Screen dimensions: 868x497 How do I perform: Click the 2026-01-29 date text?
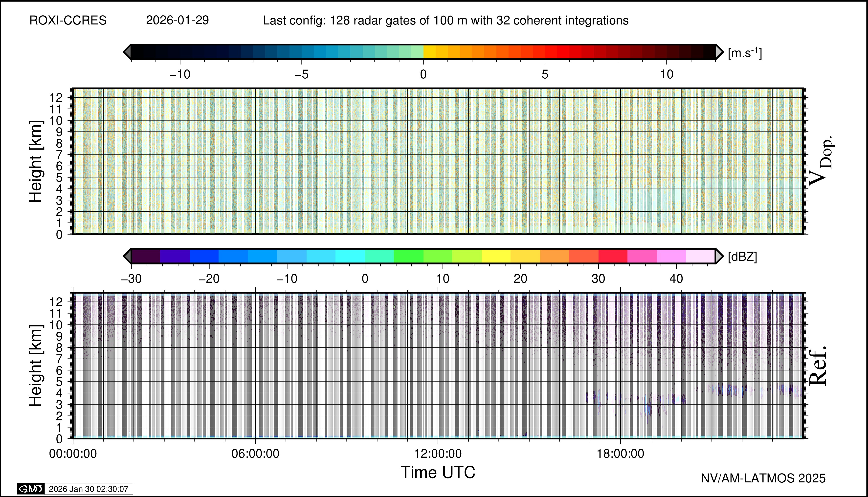click(177, 21)
